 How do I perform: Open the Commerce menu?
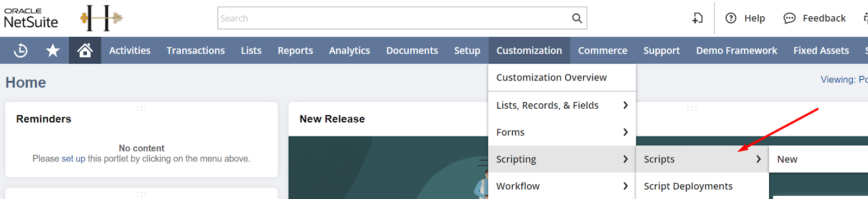[602, 51]
